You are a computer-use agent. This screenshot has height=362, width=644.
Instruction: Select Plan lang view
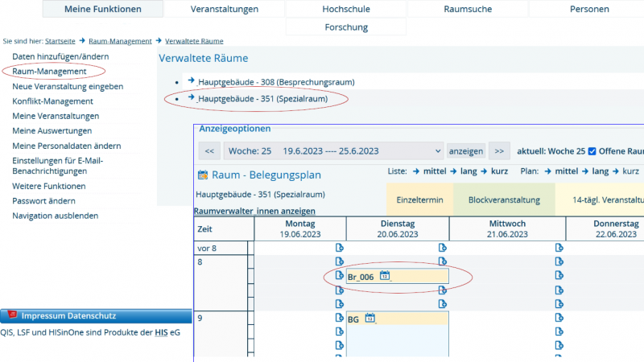point(600,171)
